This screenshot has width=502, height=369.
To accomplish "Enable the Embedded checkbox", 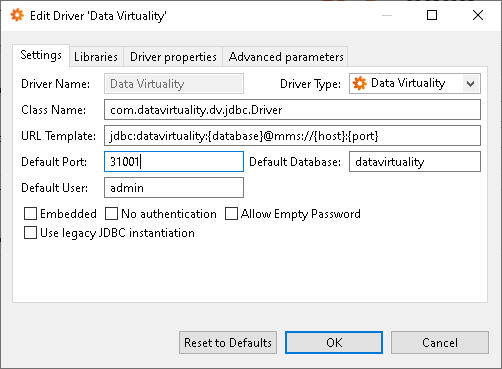I will pos(30,214).
